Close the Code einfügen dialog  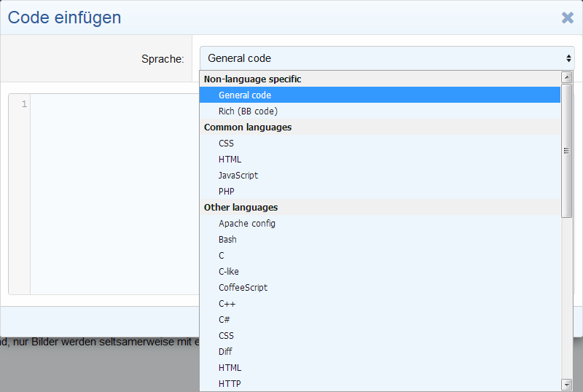(x=568, y=17)
